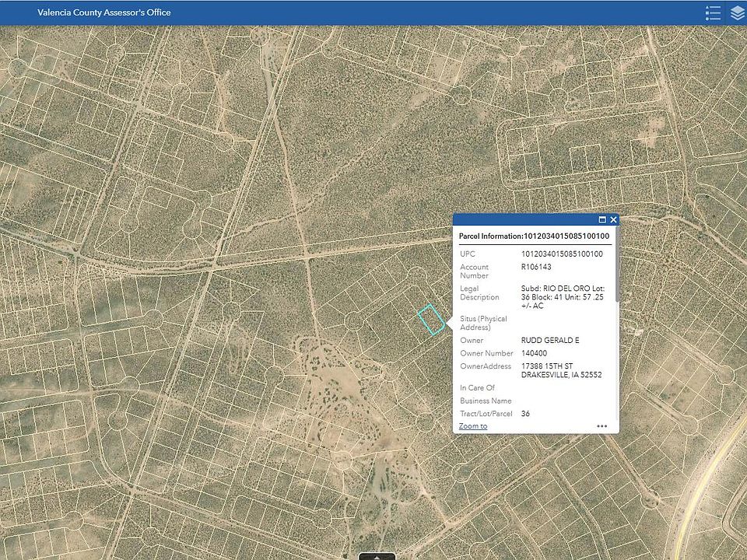Select the Tract/Lot/Parcel value 36
The width and height of the screenshot is (747, 560).
[x=525, y=414]
